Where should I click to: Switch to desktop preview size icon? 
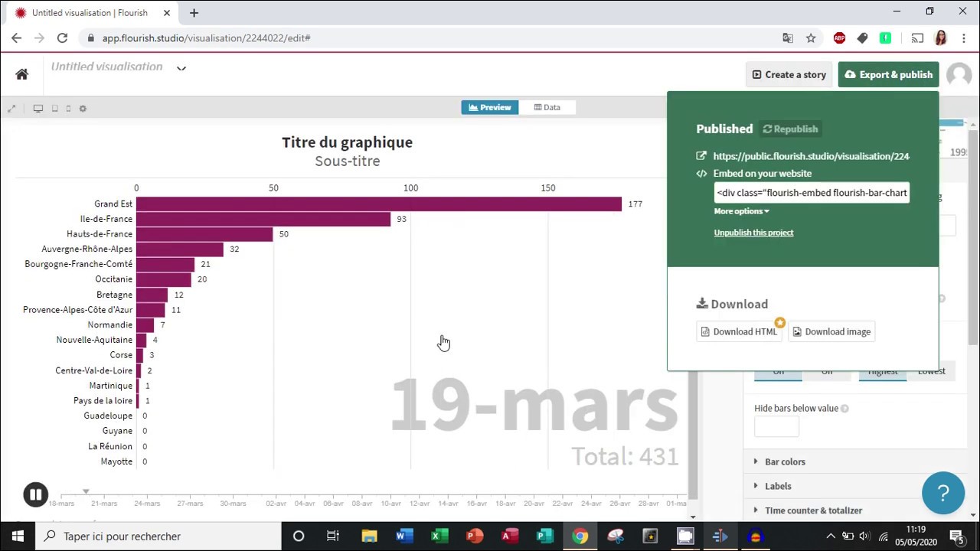point(38,109)
